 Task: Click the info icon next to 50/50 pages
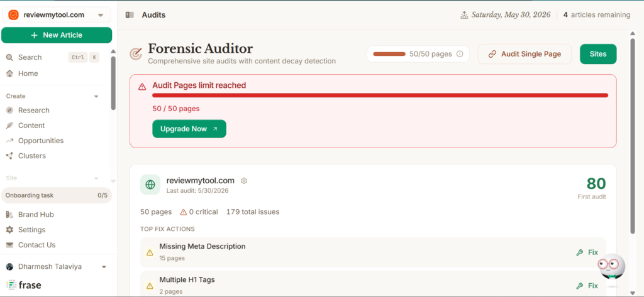460,54
